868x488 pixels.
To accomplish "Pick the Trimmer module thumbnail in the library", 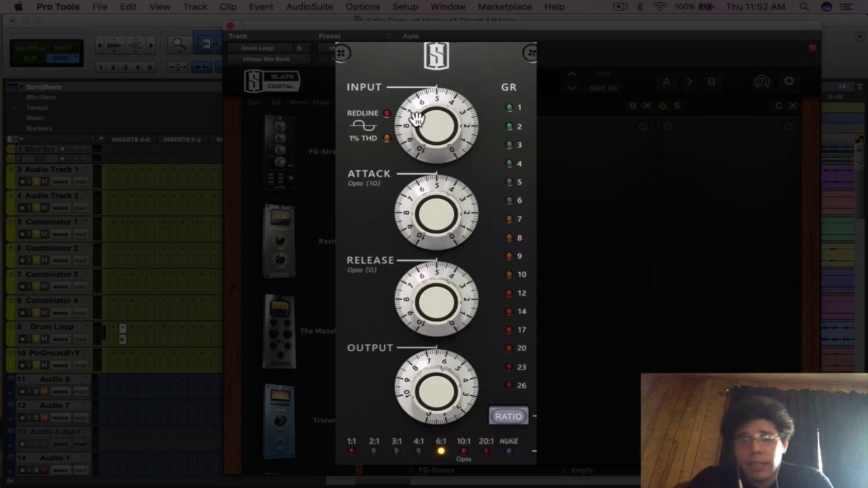I will pos(279,420).
